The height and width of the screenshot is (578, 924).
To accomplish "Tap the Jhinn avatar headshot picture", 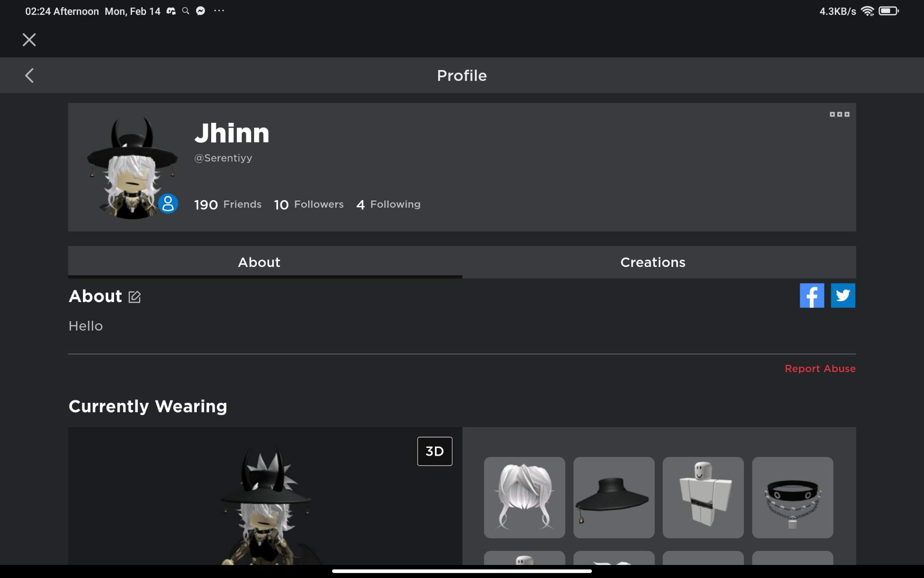I will (132, 168).
